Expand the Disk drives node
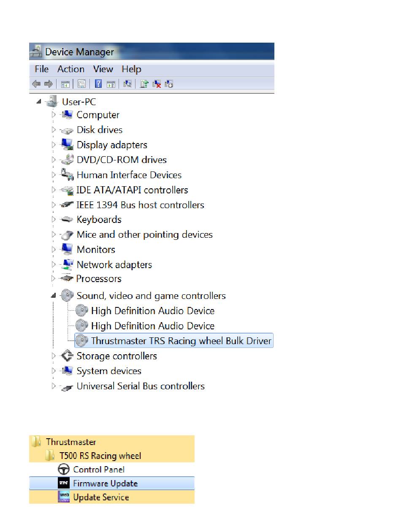Viewport: 401px width, 532px height. (54, 130)
